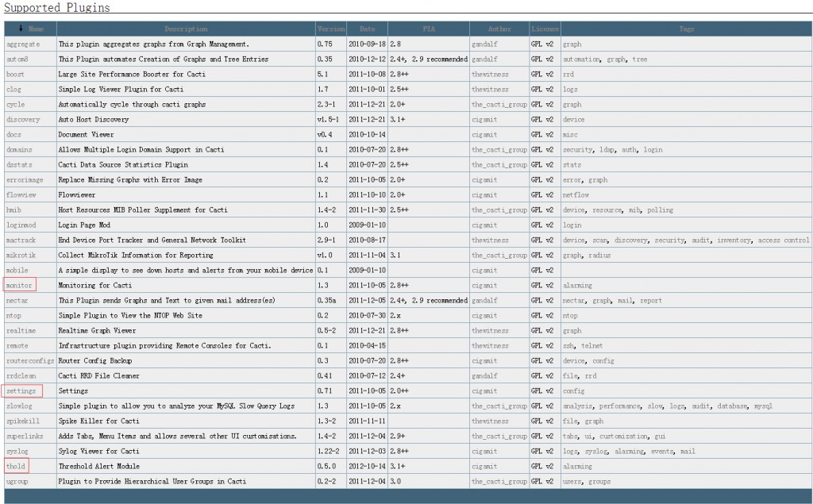
Task: Open the dsstats plugin link
Action: coord(19,165)
